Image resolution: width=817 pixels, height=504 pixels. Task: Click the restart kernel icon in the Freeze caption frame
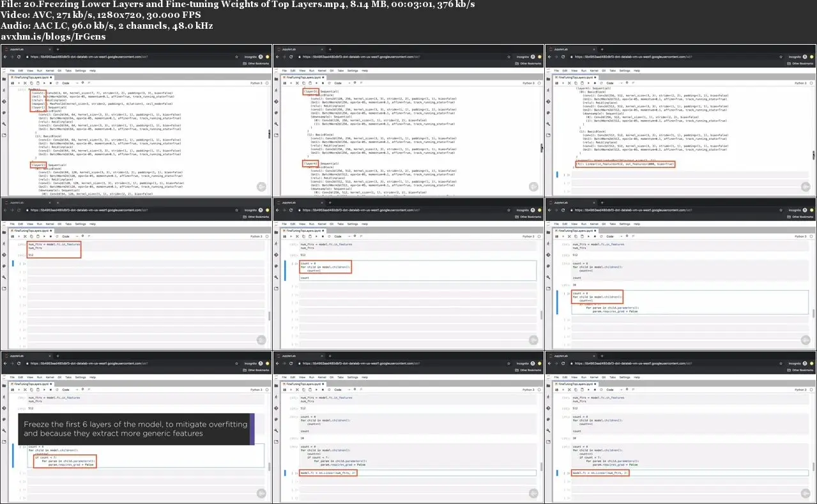(57, 388)
